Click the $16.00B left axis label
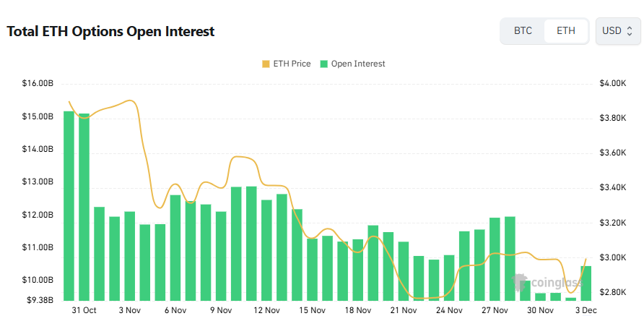Image resolution: width=644 pixels, height=316 pixels. 38,84
